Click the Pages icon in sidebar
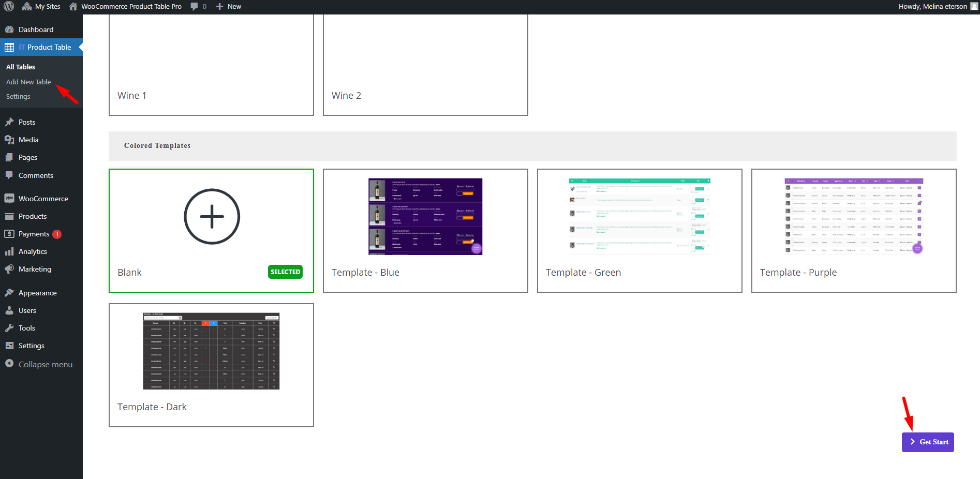Screen dimensions: 980x479 pos(9,157)
